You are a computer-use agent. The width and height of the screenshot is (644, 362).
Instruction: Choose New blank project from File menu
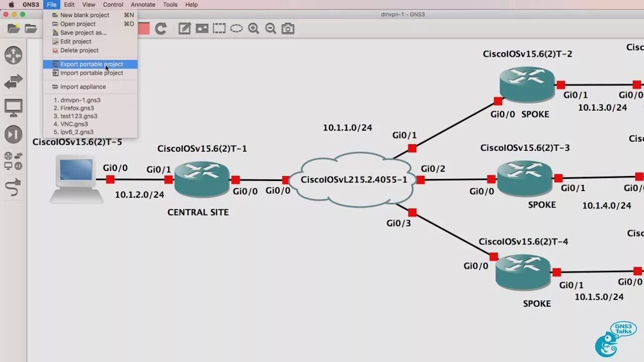point(90,15)
